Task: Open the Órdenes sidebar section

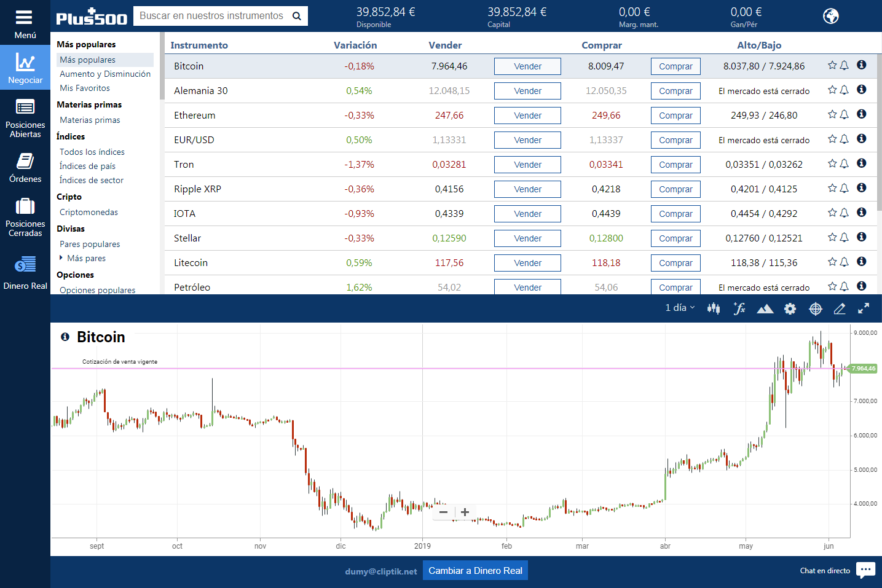Action: pyautogui.click(x=25, y=167)
